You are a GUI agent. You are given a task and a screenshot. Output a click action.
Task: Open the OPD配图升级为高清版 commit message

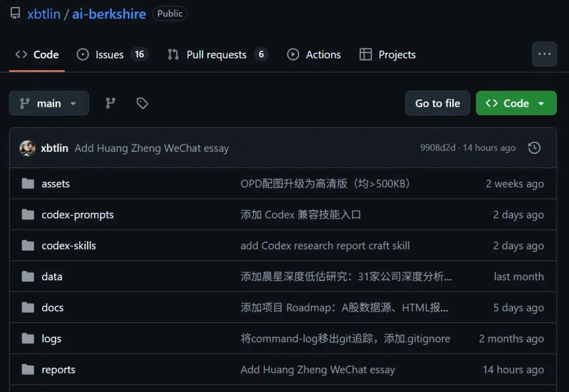tap(325, 184)
